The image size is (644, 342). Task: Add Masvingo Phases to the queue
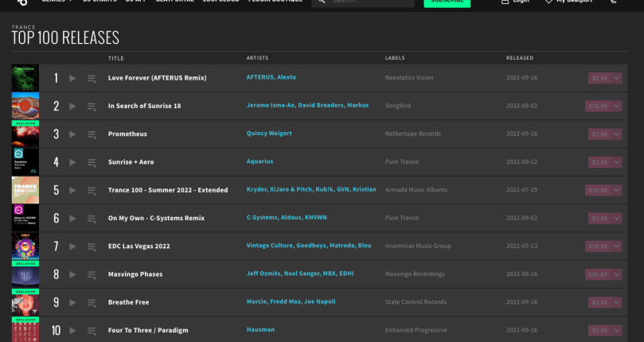(92, 274)
